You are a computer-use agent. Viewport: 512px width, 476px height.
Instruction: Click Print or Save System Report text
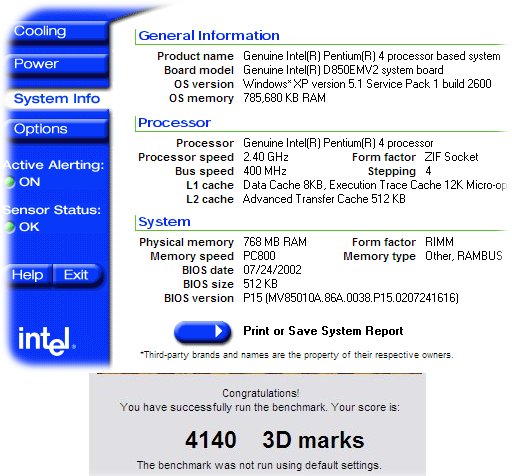tap(323, 331)
